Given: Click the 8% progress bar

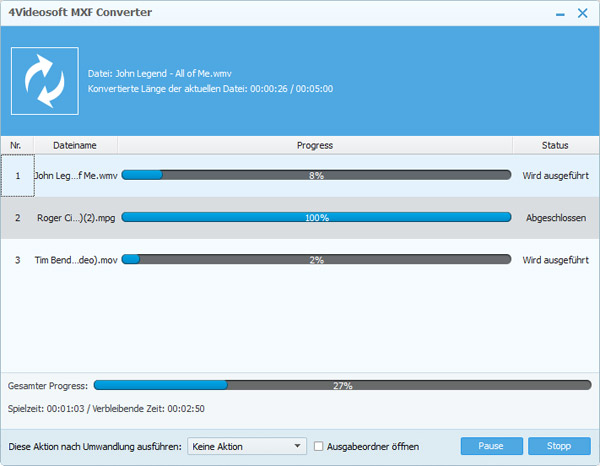Looking at the screenshot, I should tap(316, 175).
